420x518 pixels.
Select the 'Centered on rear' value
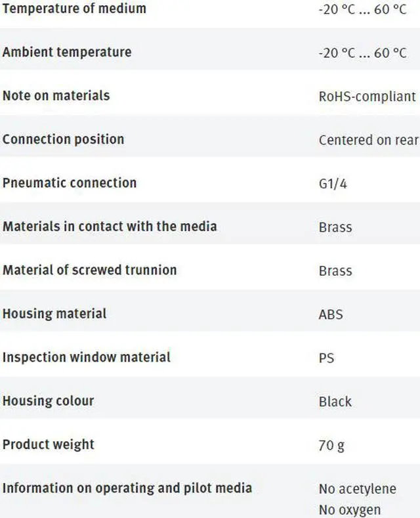pyautogui.click(x=368, y=140)
